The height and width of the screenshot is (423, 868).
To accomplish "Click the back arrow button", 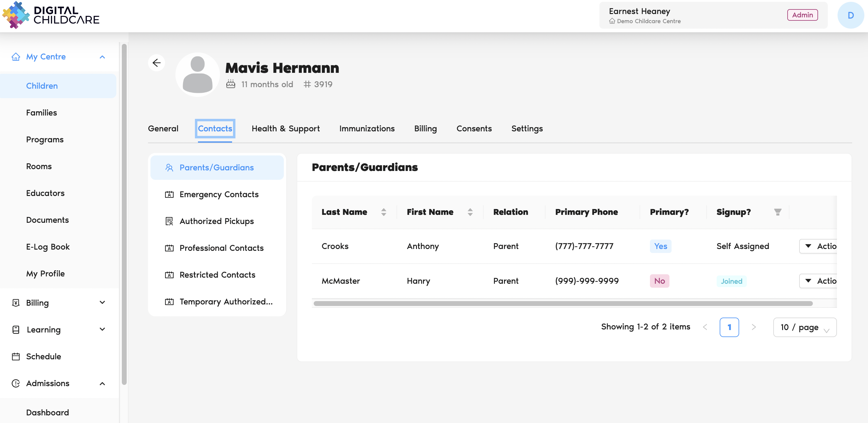I will (x=156, y=63).
